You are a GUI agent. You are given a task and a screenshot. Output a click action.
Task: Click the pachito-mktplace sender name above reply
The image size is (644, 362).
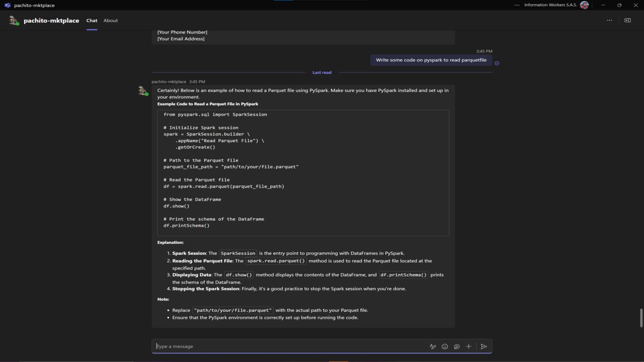(169, 81)
